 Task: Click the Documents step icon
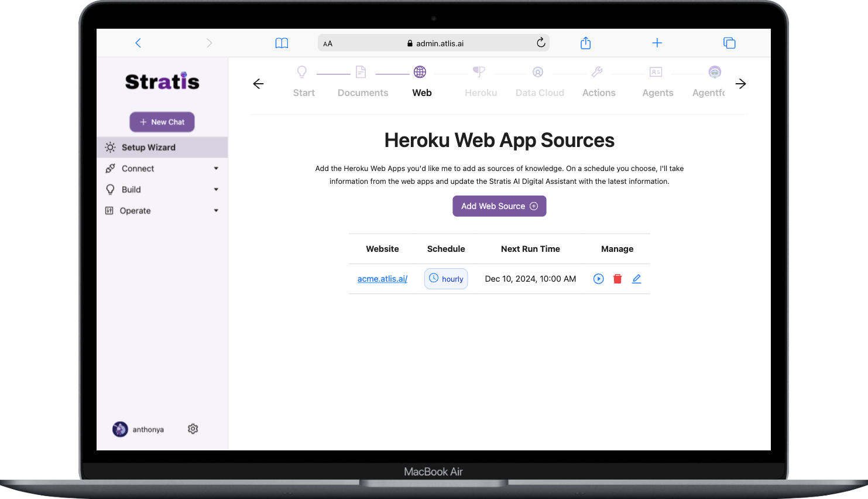(x=361, y=72)
